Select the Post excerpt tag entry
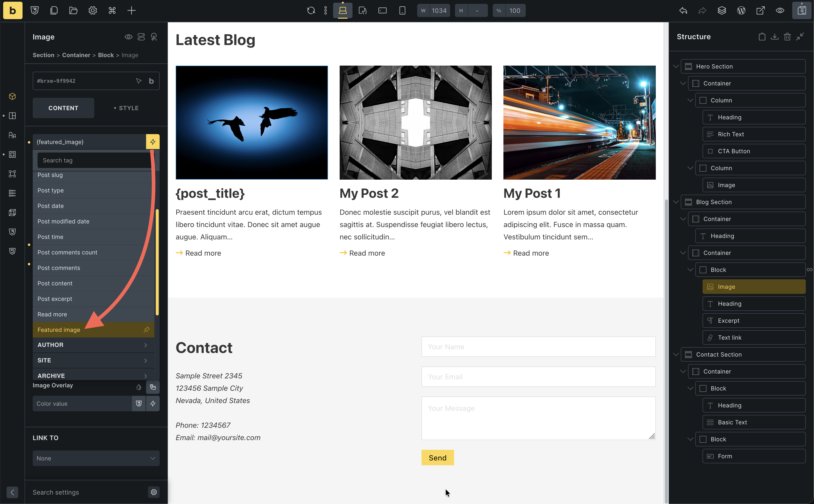Viewport: 814px width, 504px height. [55, 299]
